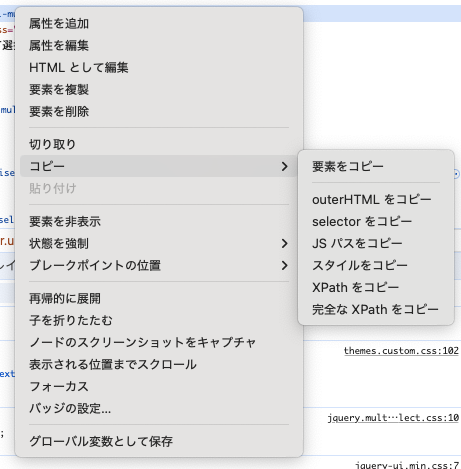The height and width of the screenshot is (469, 461).
Task: Click HTML として編集 option
Action: pos(159,68)
